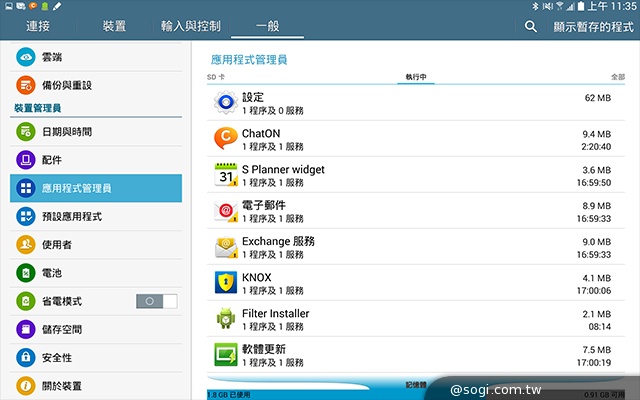Open the 安全性 settings entry
The width and height of the screenshot is (640, 400).
[96, 358]
